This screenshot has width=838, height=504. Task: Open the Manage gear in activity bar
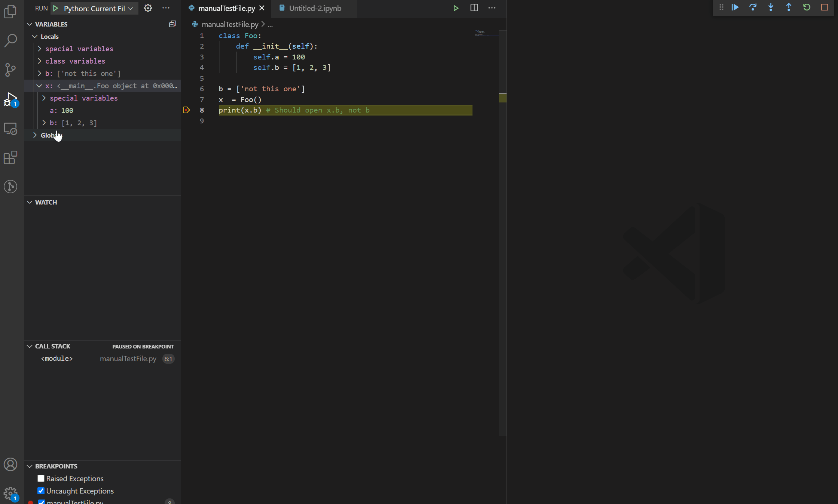[10, 494]
